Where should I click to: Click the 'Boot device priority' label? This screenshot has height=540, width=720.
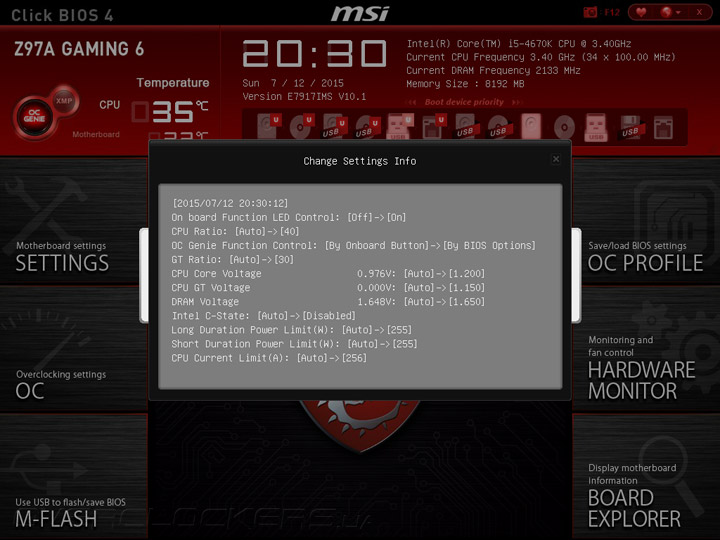point(464,102)
